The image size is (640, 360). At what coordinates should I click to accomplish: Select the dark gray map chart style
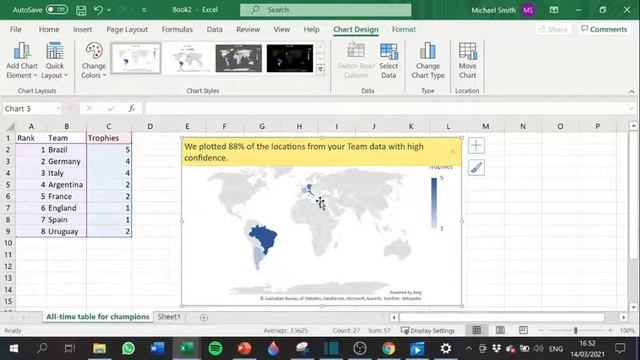coord(238,58)
